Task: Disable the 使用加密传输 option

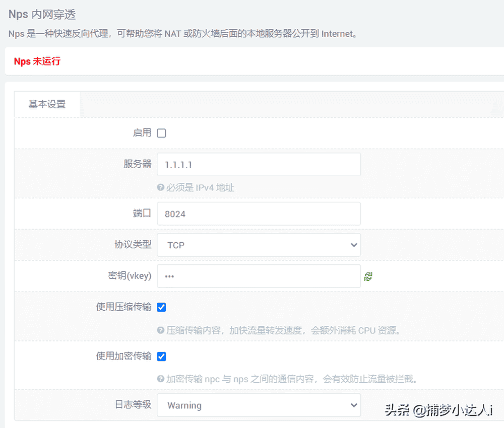Action: click(x=161, y=356)
